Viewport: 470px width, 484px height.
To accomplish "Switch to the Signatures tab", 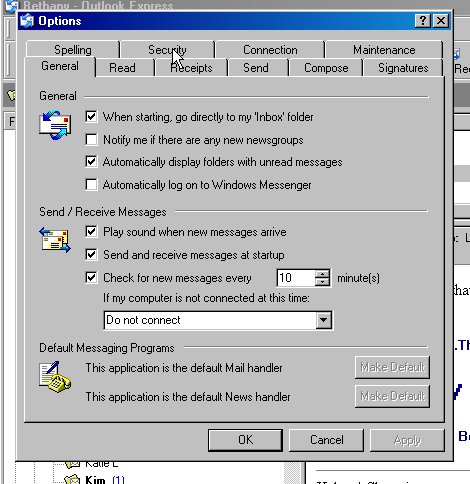I will tap(403, 68).
